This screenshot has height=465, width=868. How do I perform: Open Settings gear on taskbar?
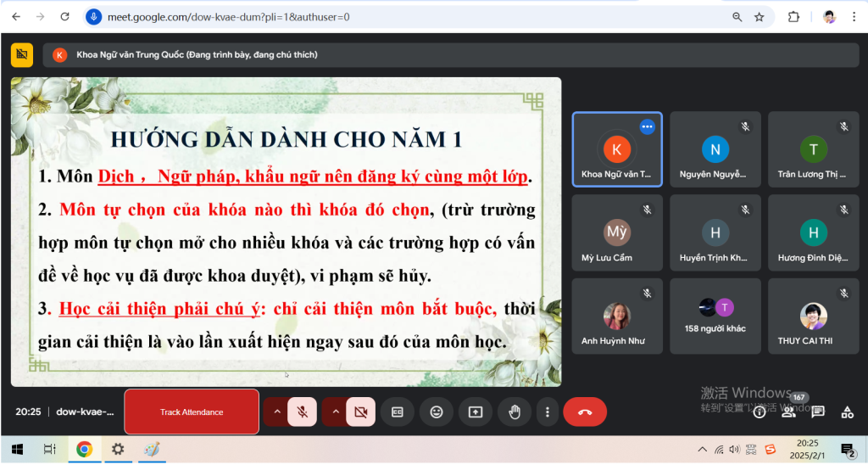(x=117, y=449)
